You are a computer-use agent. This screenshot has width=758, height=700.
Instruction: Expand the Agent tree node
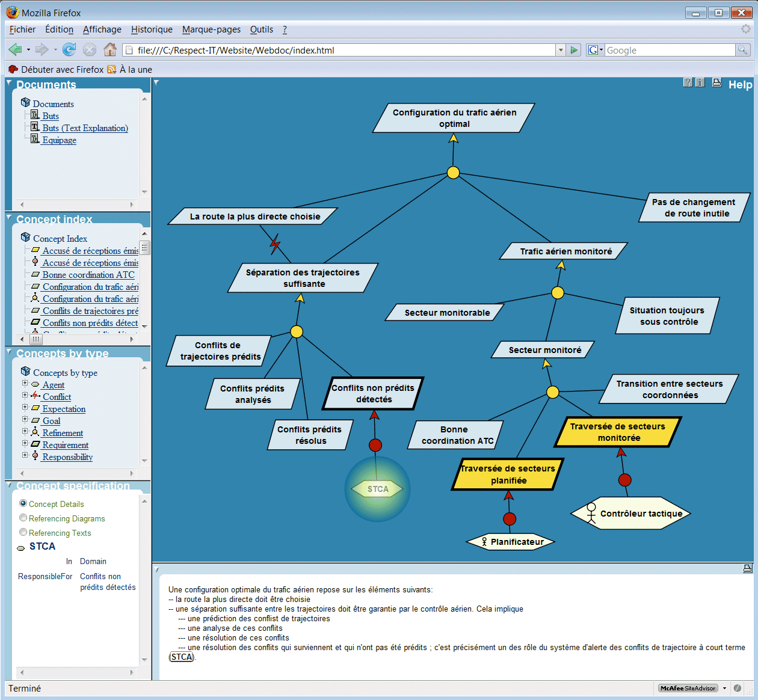click(25, 384)
